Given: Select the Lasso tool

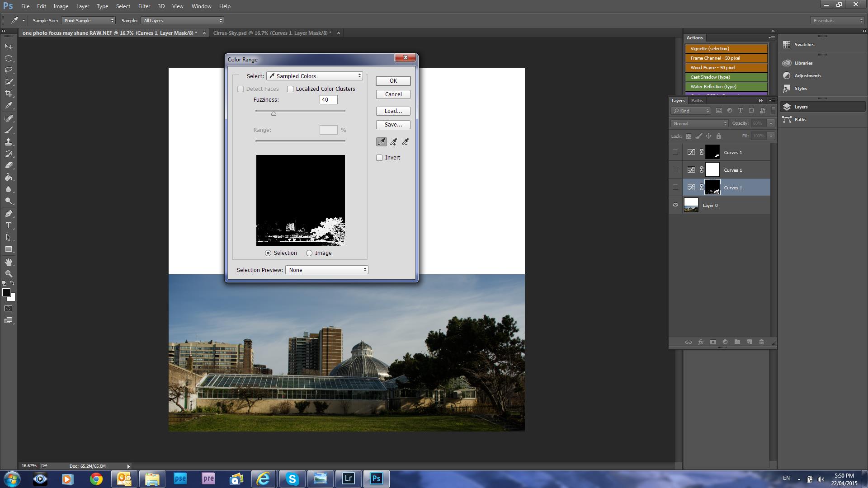Looking at the screenshot, I should click(9, 70).
